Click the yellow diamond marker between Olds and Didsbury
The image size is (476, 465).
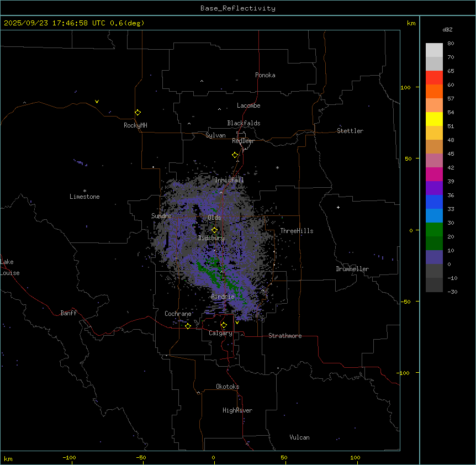click(214, 230)
